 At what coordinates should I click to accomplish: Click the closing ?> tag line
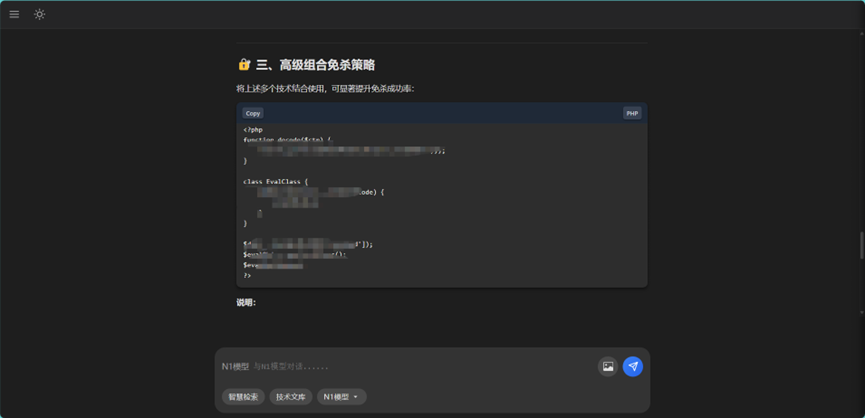tap(247, 275)
